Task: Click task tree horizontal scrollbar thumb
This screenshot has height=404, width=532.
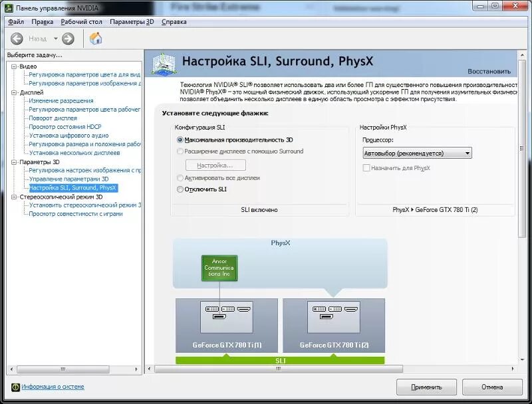Action: point(63,369)
